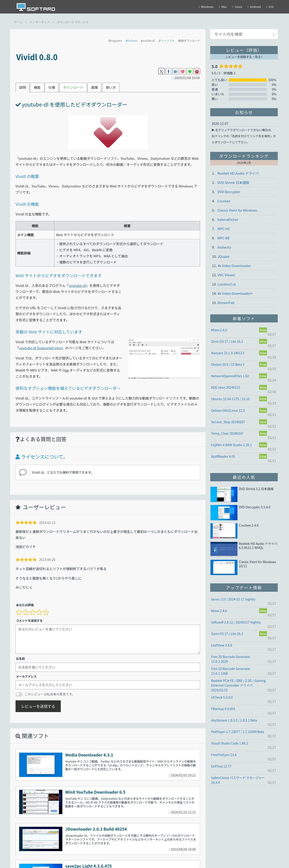The width and height of the screenshot is (289, 868).
Task: Rate with the third empty star
Action: (x=33, y=612)
